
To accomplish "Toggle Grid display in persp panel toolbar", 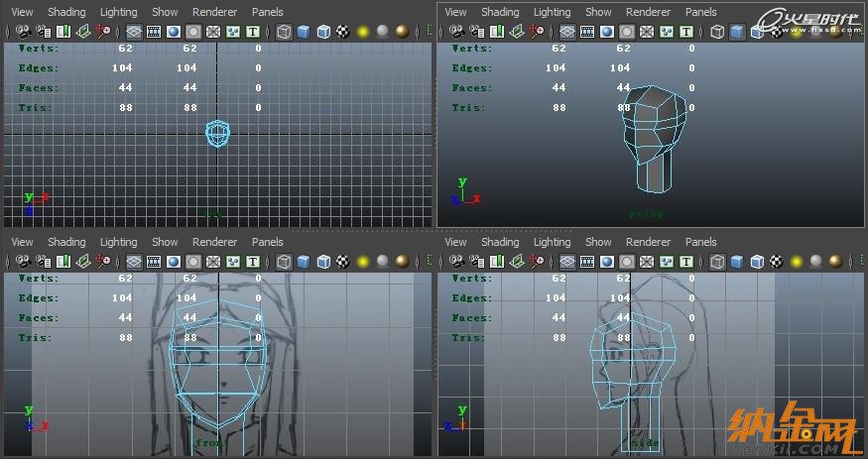I will point(566,32).
